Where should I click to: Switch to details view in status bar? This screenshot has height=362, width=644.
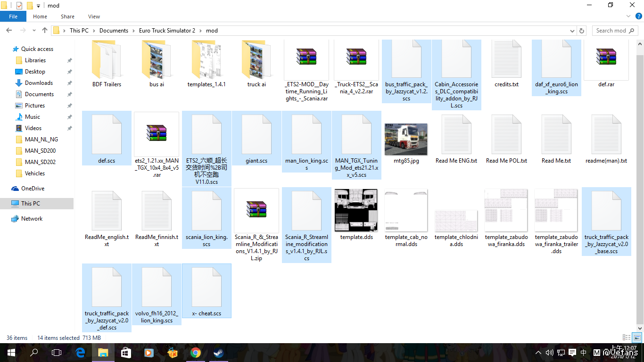[x=627, y=337]
